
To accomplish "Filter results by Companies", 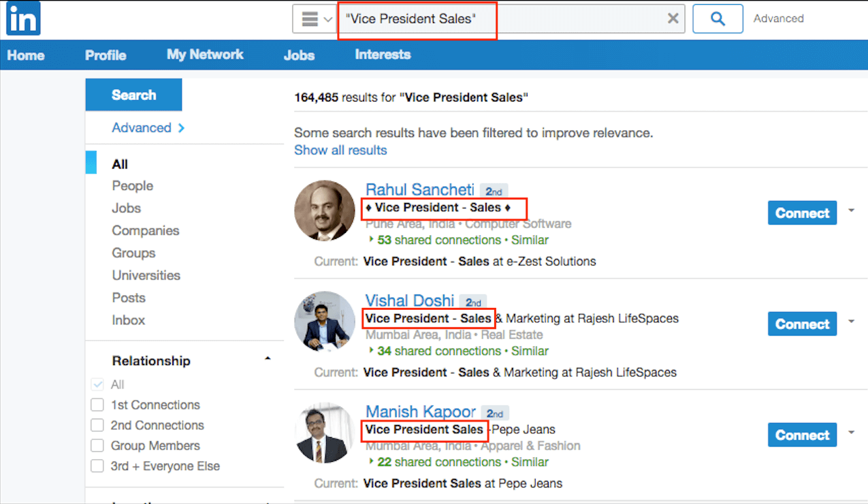I will click(x=146, y=230).
